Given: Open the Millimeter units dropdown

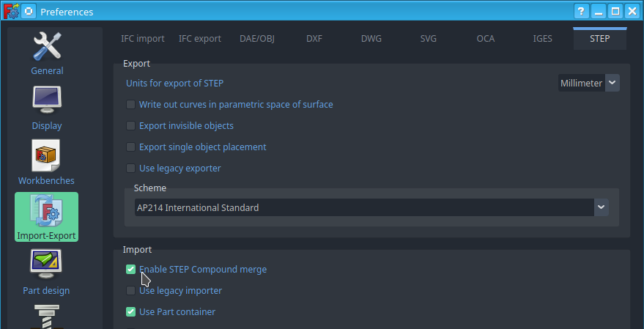Looking at the screenshot, I should coord(588,83).
